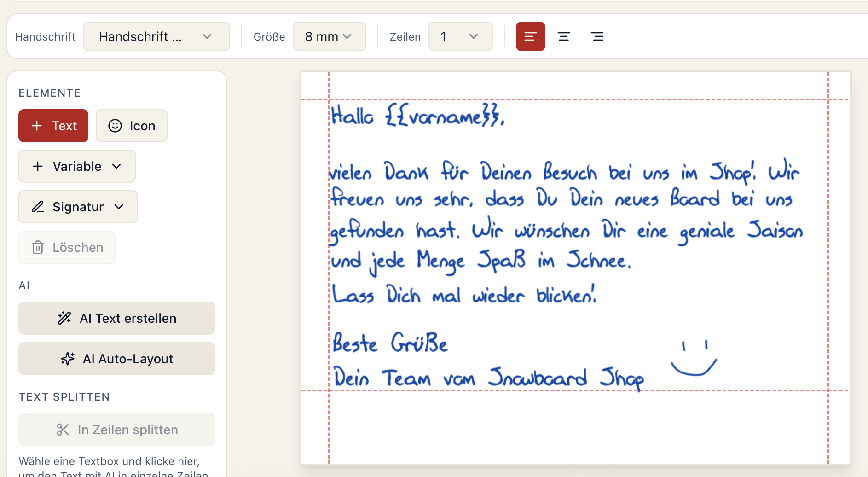Viewport: 868px width, 477px height.
Task: Click the Handschrift toolbar label
Action: [x=45, y=37]
